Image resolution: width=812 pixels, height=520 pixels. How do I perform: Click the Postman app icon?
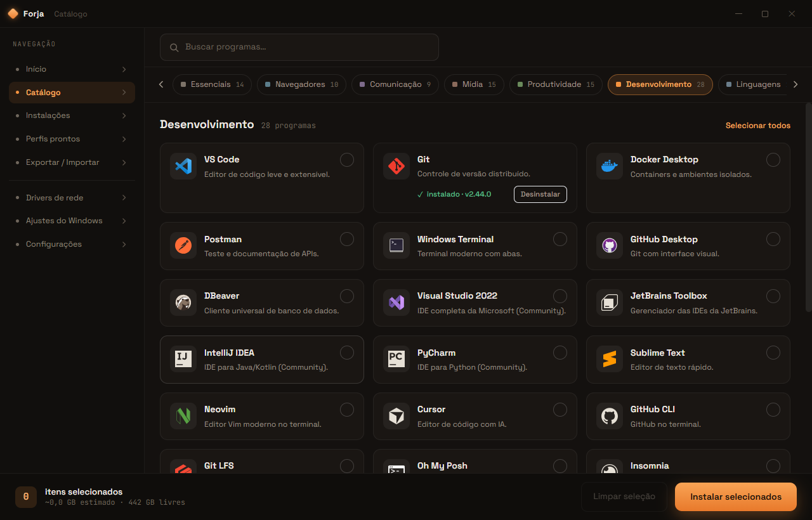[183, 245]
